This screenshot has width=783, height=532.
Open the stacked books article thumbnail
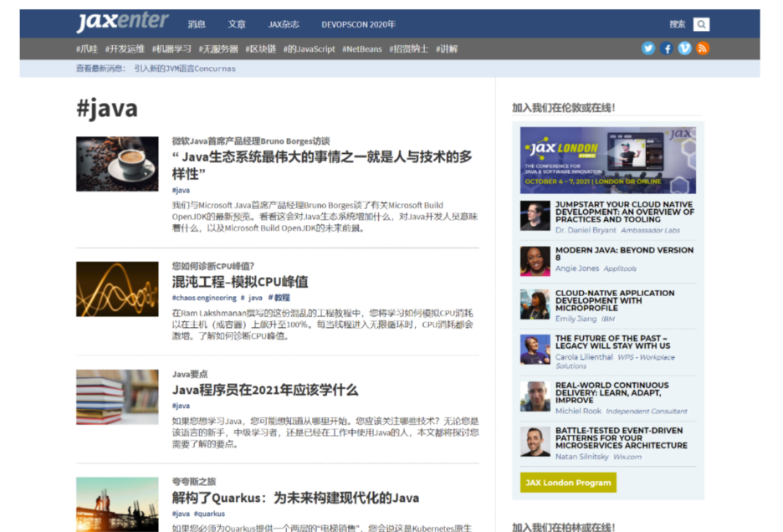click(x=117, y=396)
